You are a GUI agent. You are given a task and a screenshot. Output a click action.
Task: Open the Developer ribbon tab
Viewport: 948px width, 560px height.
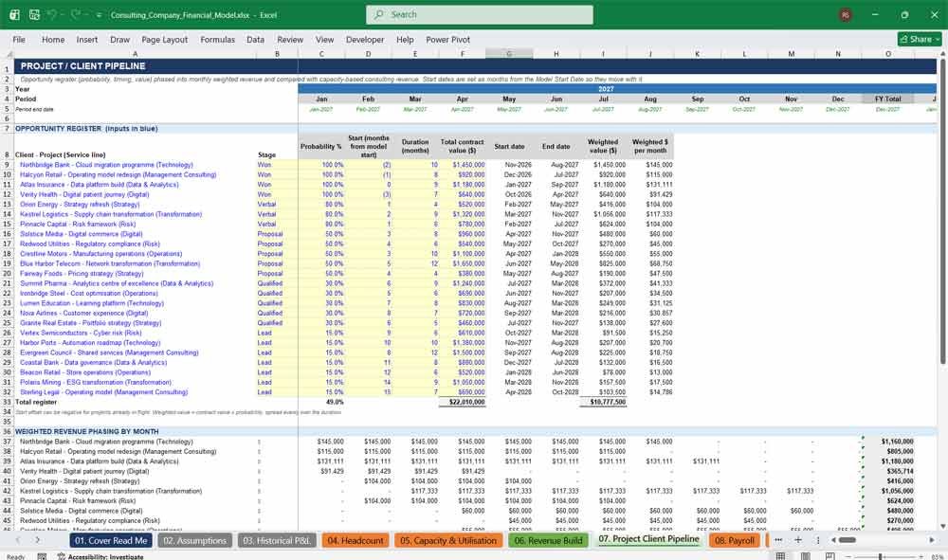point(365,39)
